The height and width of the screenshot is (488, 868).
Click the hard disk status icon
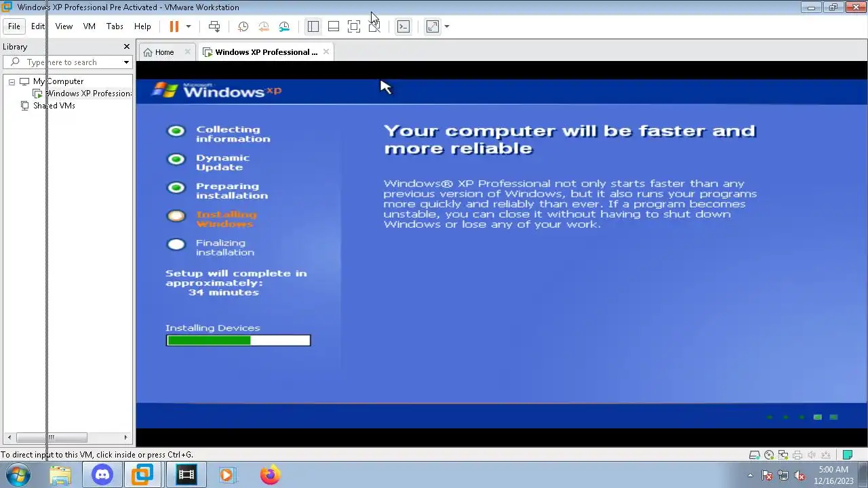pyautogui.click(x=754, y=455)
